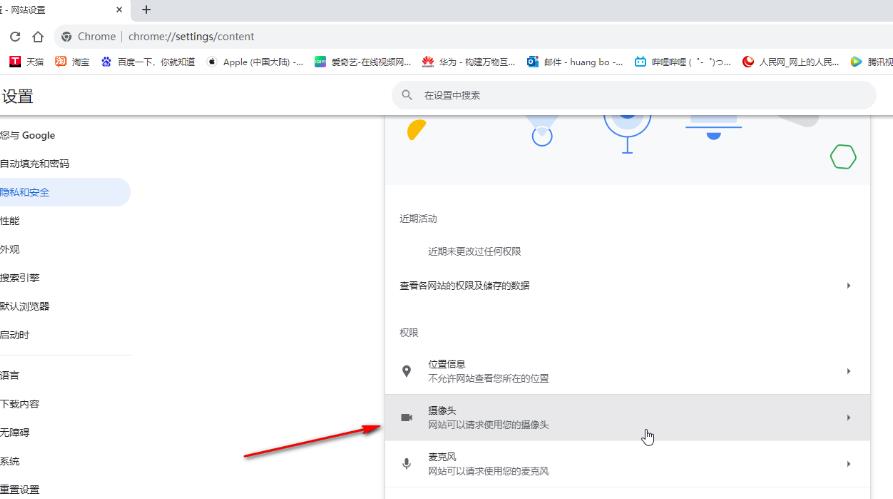The image size is (893, 499).
Task: Open 启动时 settings section
Action: pyautogui.click(x=15, y=334)
